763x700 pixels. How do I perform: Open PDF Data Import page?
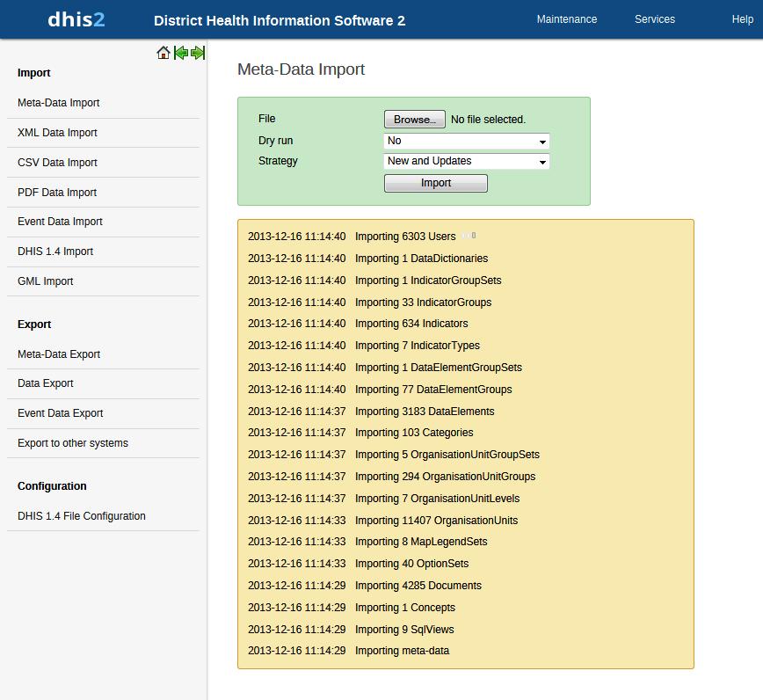click(x=57, y=193)
